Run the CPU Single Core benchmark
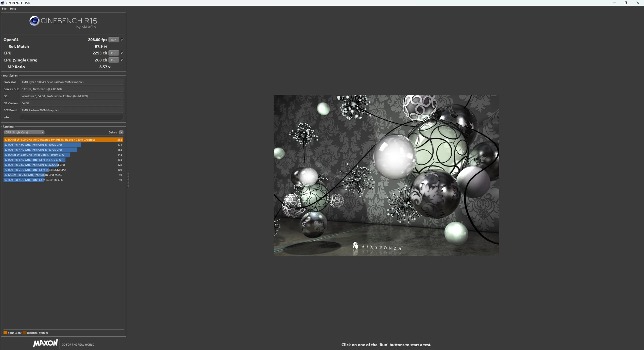Image resolution: width=644 pixels, height=350 pixels. 113,60
